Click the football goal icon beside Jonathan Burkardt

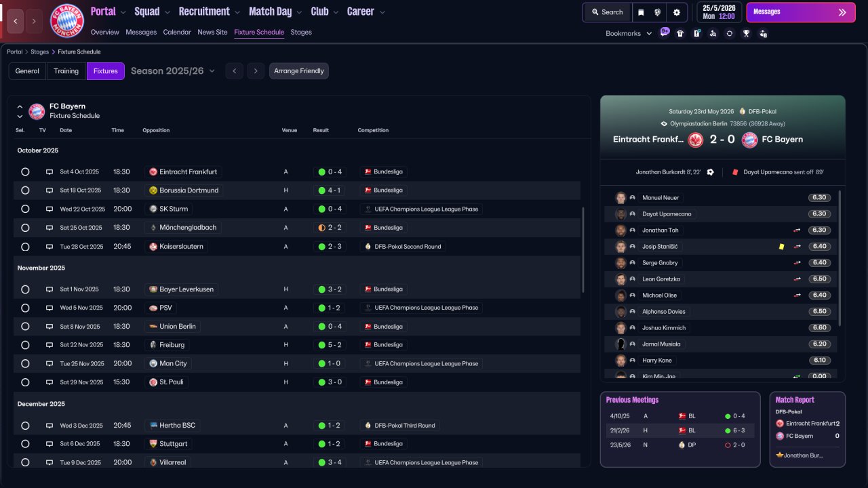click(x=710, y=172)
